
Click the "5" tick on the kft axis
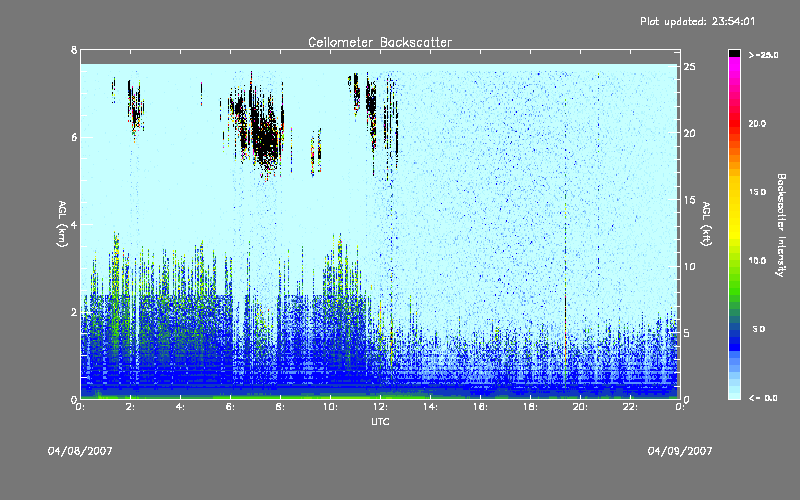687,333
